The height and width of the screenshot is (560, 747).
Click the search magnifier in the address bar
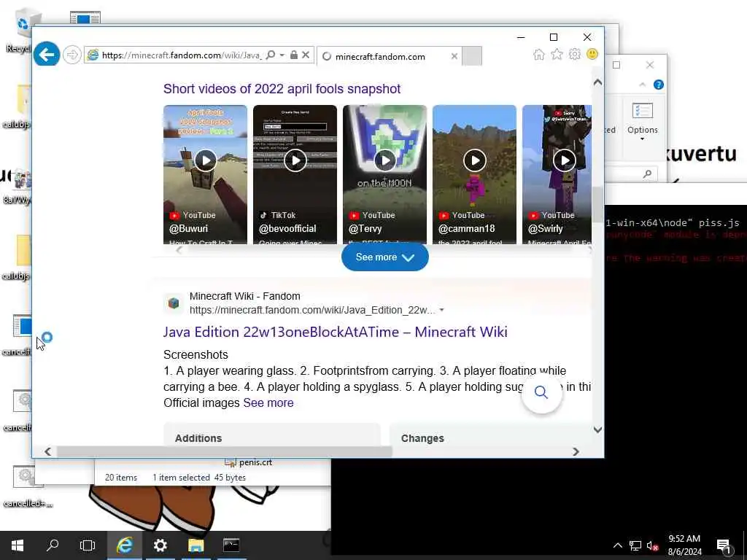[x=270, y=55]
